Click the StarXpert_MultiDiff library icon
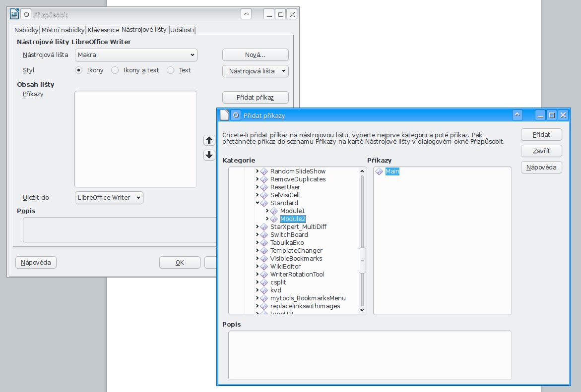This screenshot has width=581, height=392. [x=264, y=226]
